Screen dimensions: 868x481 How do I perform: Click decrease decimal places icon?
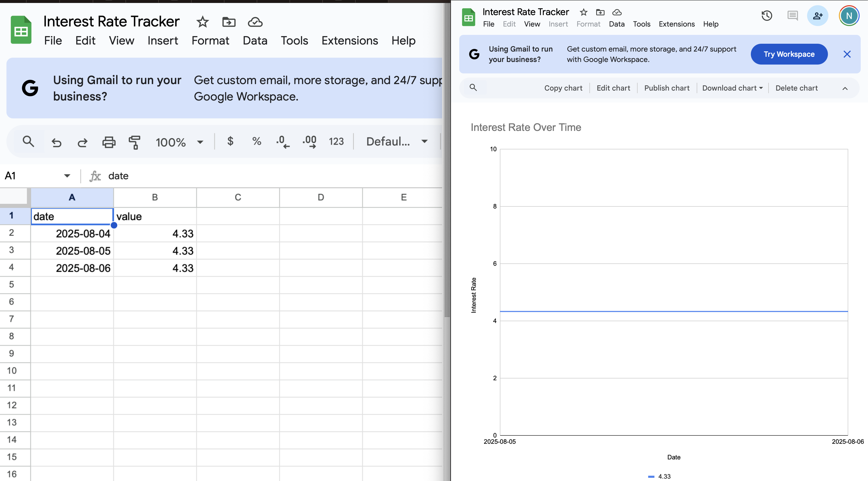click(x=282, y=142)
